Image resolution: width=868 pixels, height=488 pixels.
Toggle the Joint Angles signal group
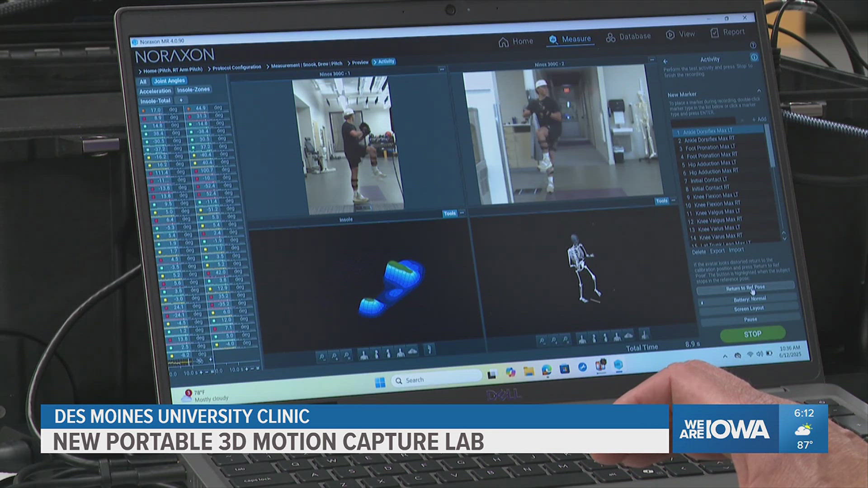[169, 81]
